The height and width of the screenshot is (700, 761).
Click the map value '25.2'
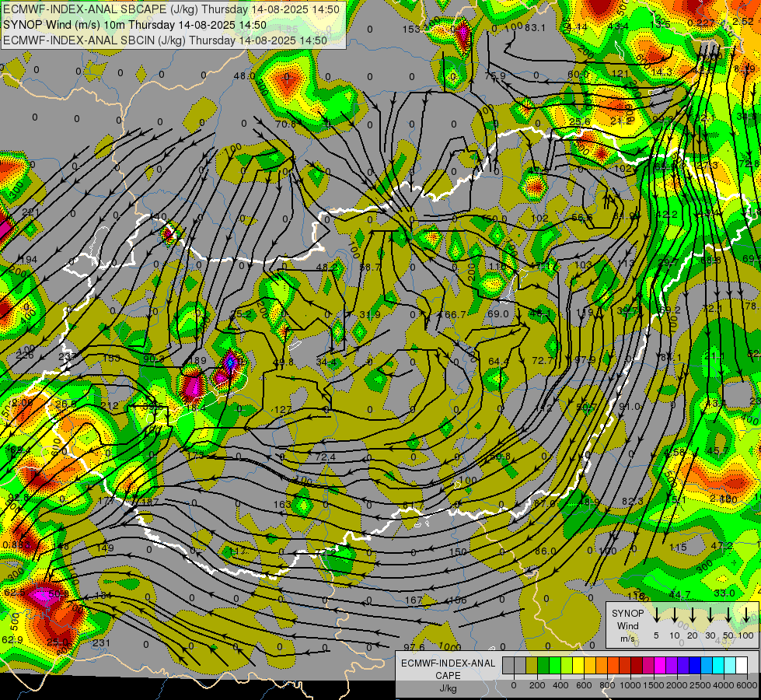[242, 314]
